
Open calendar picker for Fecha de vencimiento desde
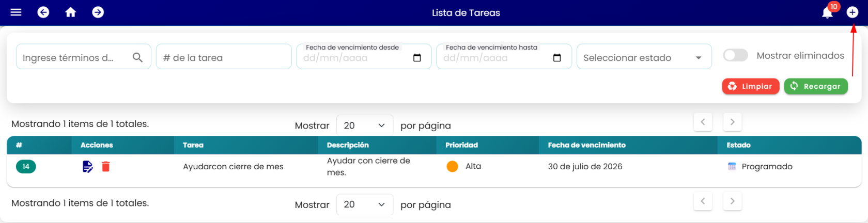(417, 58)
